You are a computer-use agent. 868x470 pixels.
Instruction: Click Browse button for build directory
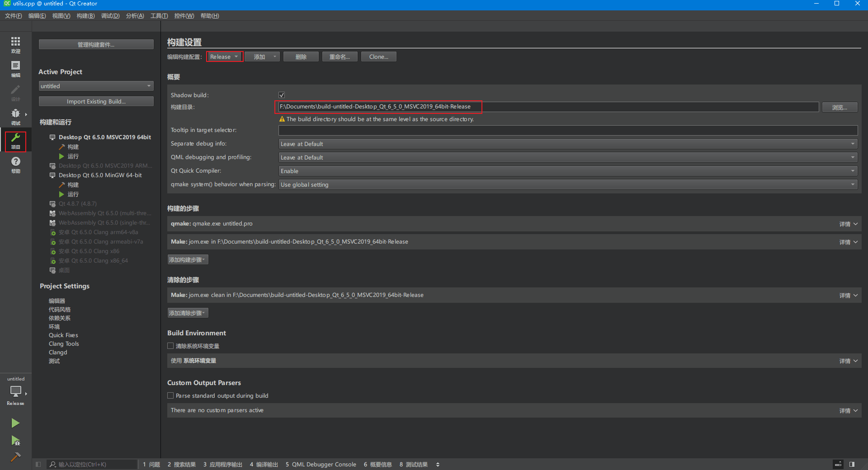coord(840,107)
